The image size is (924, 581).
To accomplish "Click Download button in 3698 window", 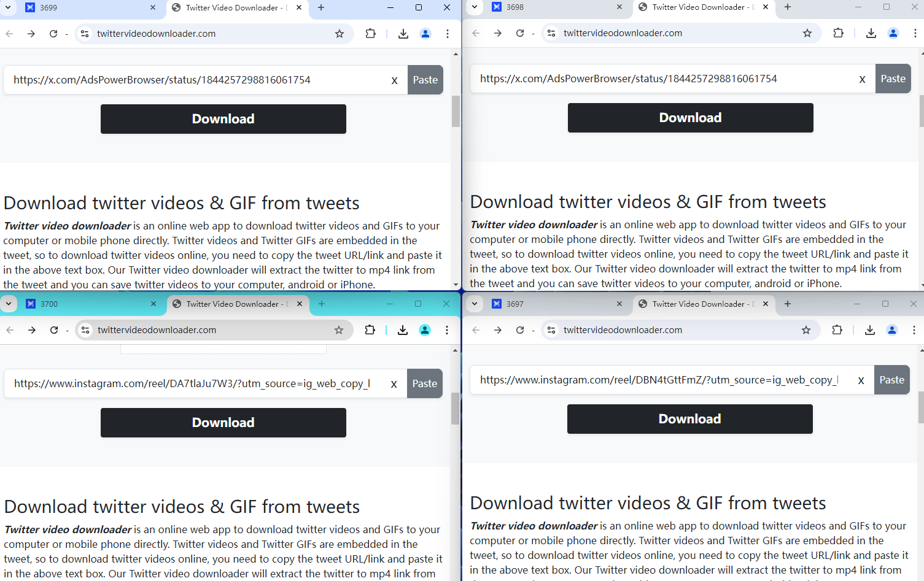I will tap(691, 118).
